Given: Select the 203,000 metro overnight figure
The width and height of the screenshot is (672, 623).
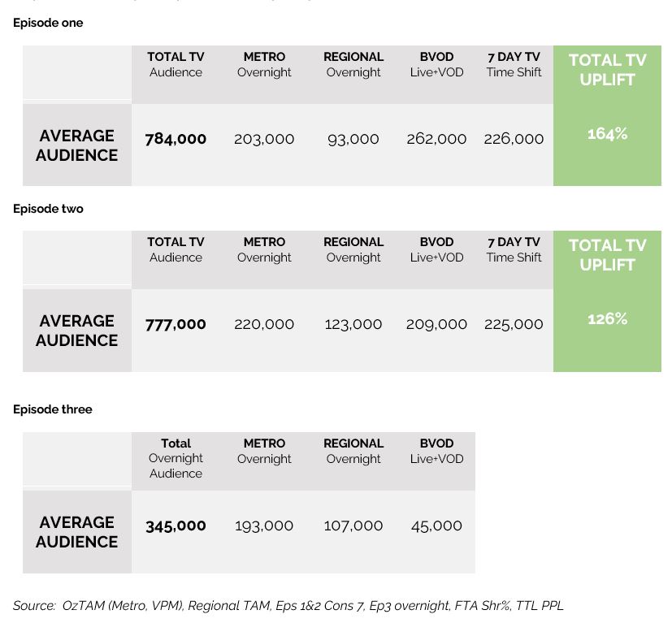Looking at the screenshot, I should (x=264, y=139).
